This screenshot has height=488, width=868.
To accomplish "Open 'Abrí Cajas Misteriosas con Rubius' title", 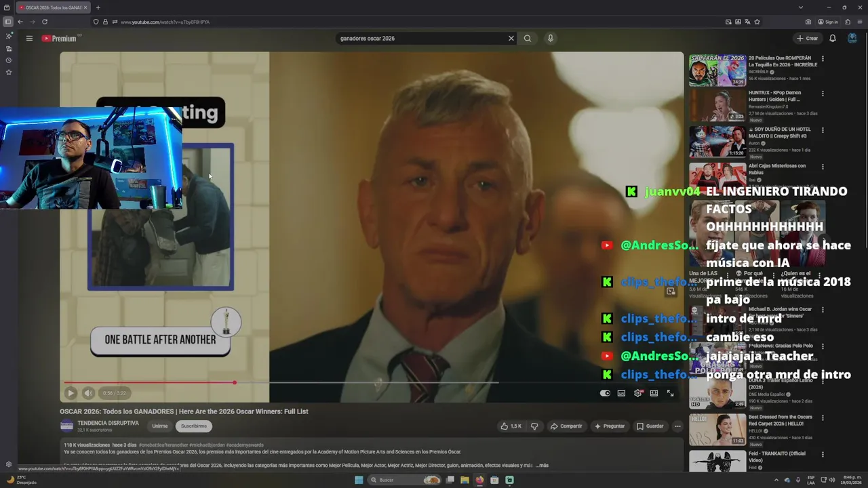I will click(x=777, y=169).
